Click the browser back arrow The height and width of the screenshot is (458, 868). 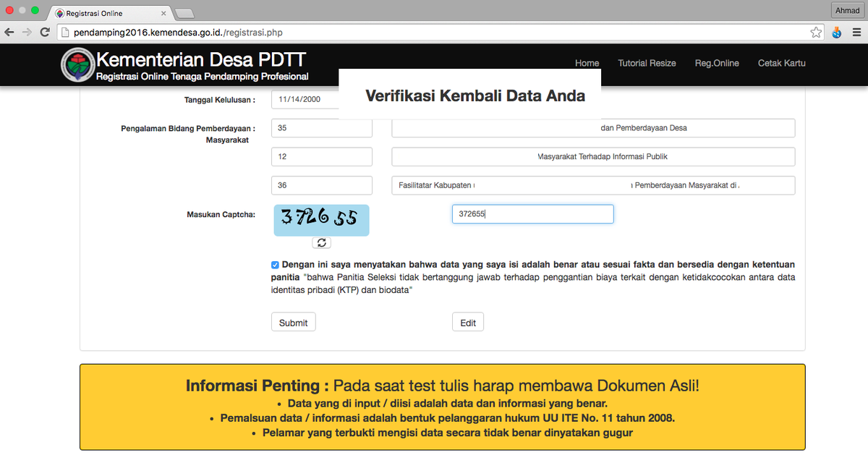pos(9,32)
